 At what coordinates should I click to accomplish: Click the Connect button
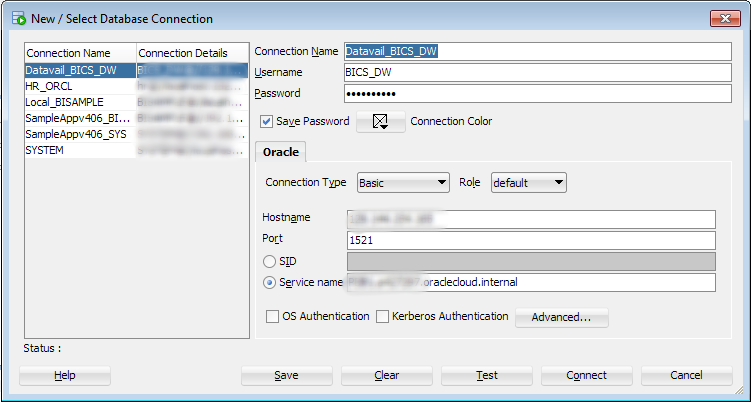pyautogui.click(x=587, y=375)
